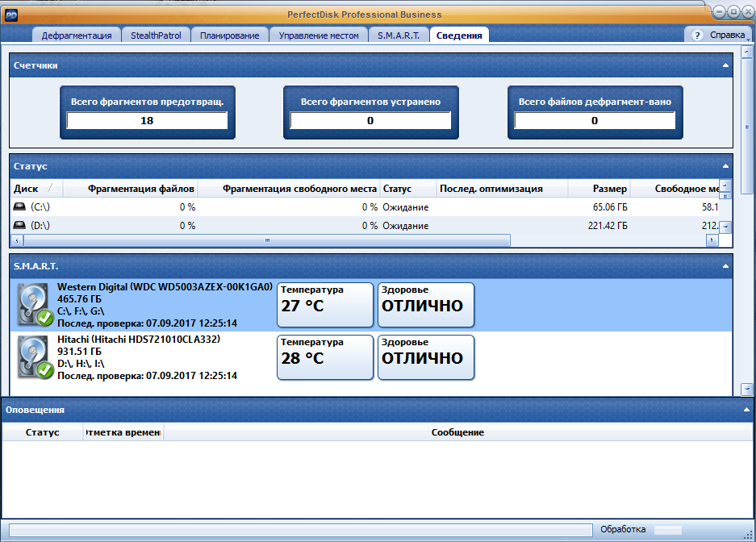
Task: Collapse the Статус panel
Action: click(x=725, y=165)
